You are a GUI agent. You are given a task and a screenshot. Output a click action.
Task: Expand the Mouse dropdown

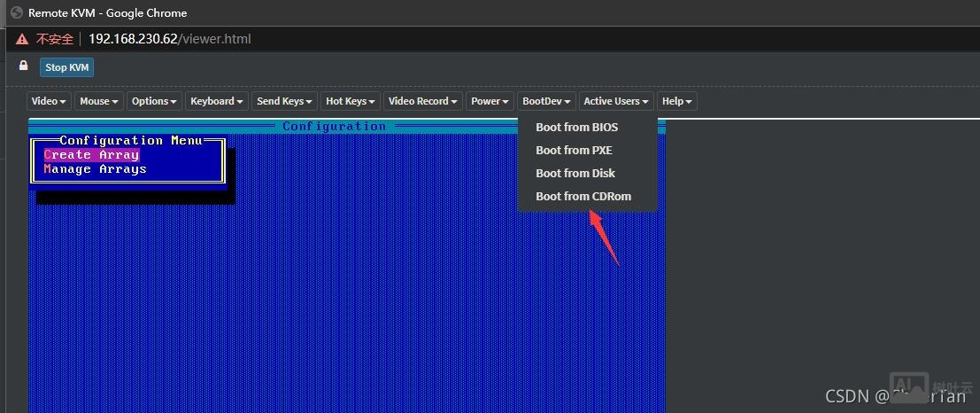click(x=97, y=101)
